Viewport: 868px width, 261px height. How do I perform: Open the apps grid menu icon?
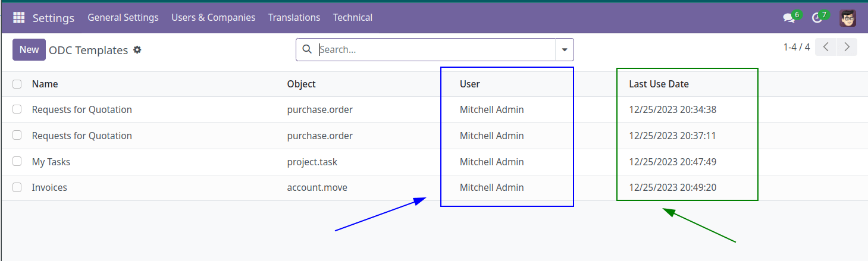click(18, 18)
